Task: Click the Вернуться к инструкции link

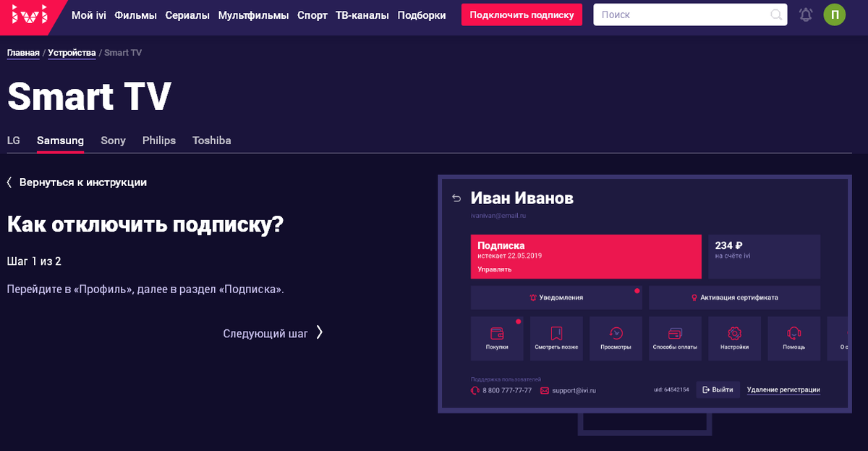Action: [x=83, y=182]
